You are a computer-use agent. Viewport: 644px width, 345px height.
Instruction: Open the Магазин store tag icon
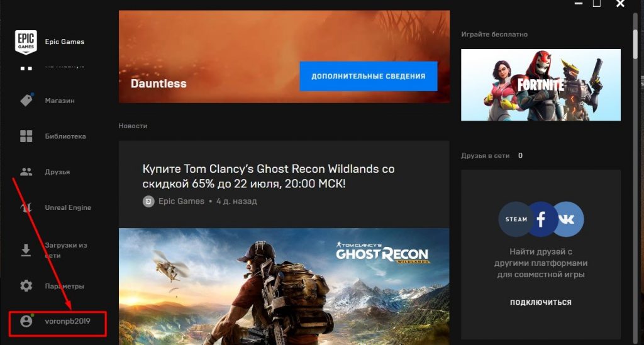(26, 100)
